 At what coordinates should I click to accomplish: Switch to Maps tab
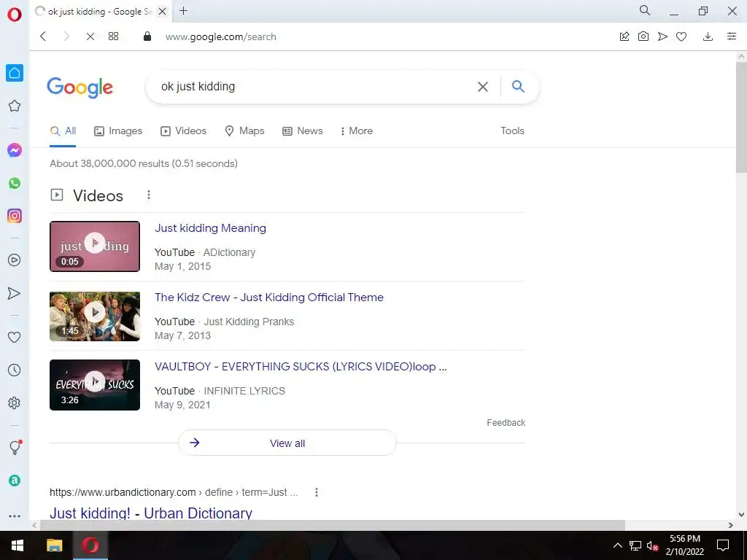point(244,131)
